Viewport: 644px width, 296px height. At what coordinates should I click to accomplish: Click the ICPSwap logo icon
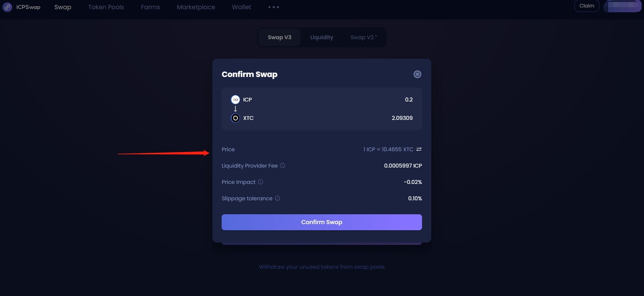pos(8,7)
